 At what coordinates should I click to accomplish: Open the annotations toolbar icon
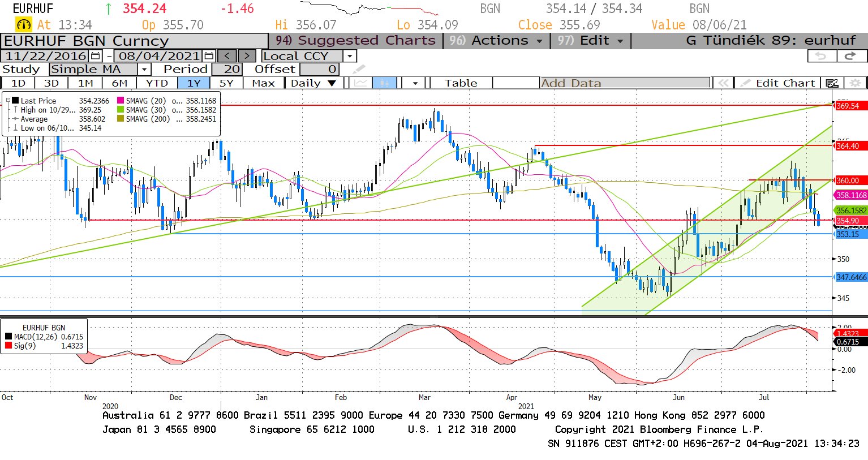point(832,83)
